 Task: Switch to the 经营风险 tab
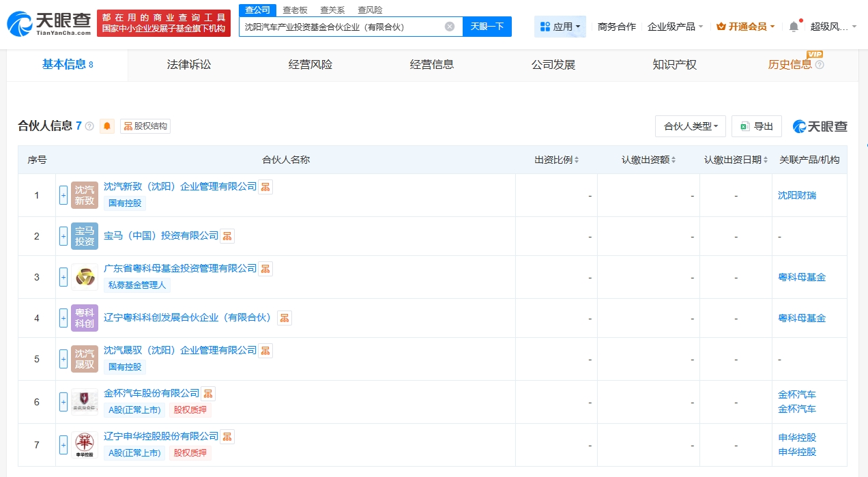[x=310, y=65]
